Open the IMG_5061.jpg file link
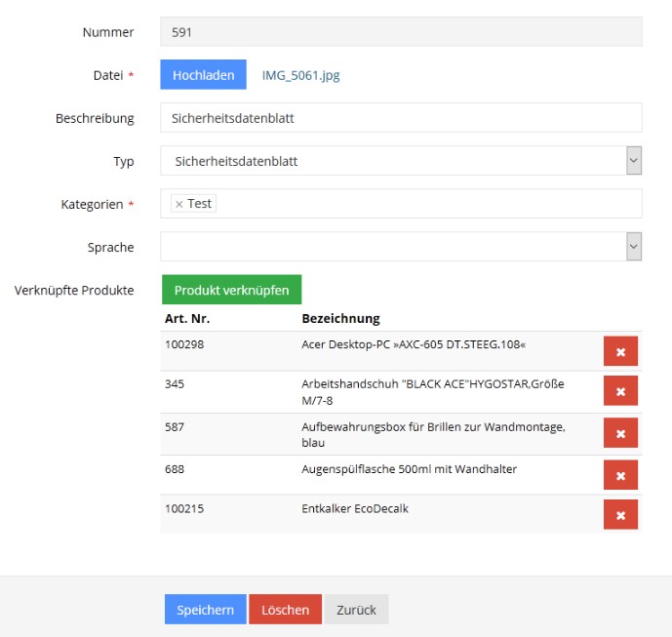Viewport: 672px width, 637px height. (300, 75)
